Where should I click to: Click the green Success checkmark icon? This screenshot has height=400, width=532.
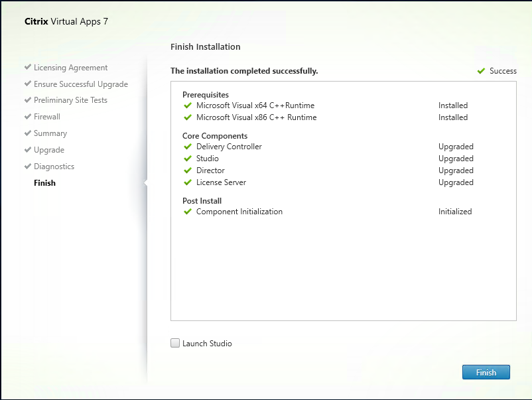pos(481,71)
